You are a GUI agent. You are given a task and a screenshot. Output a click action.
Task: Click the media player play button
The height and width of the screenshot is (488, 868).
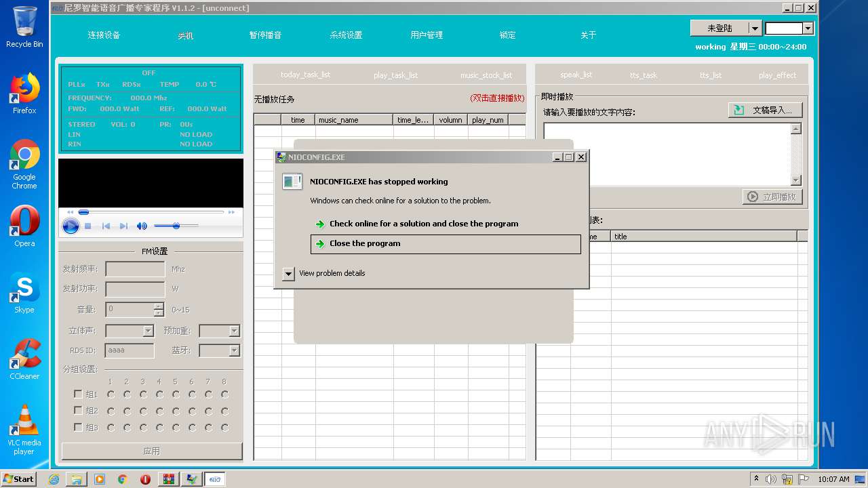[71, 226]
